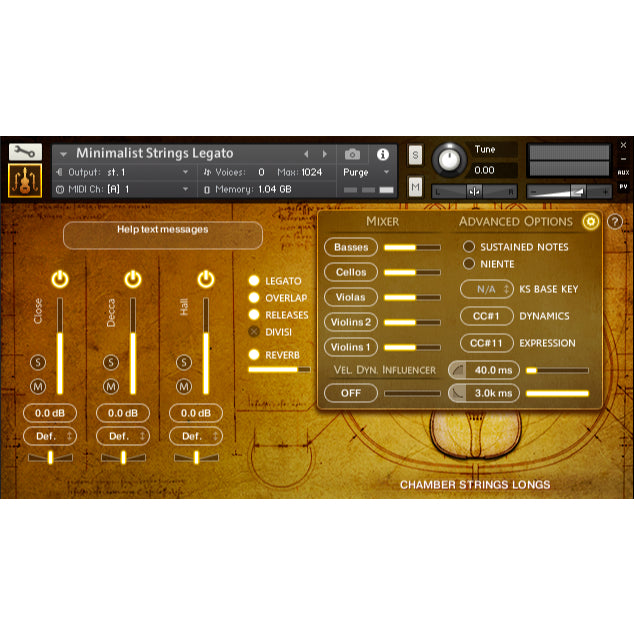Screen dimensions: 634x634
Task: Toggle the Hall mic power button
Action: [206, 279]
